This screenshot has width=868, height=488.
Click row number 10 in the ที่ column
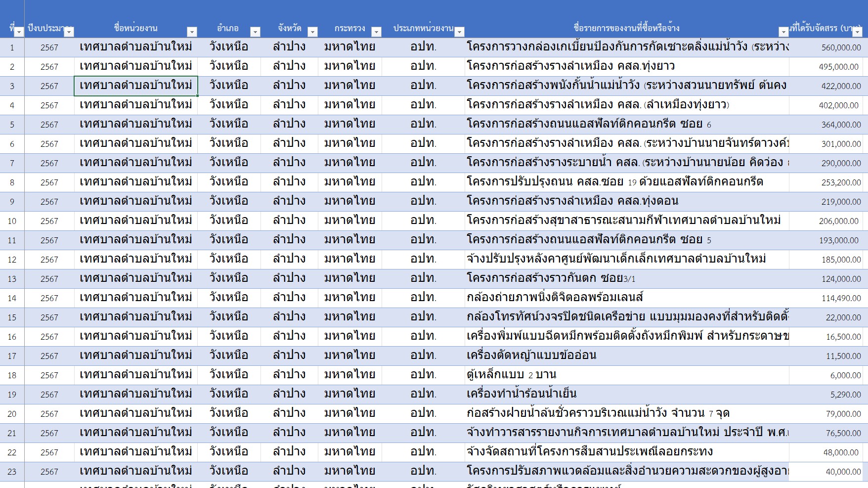[12, 221]
